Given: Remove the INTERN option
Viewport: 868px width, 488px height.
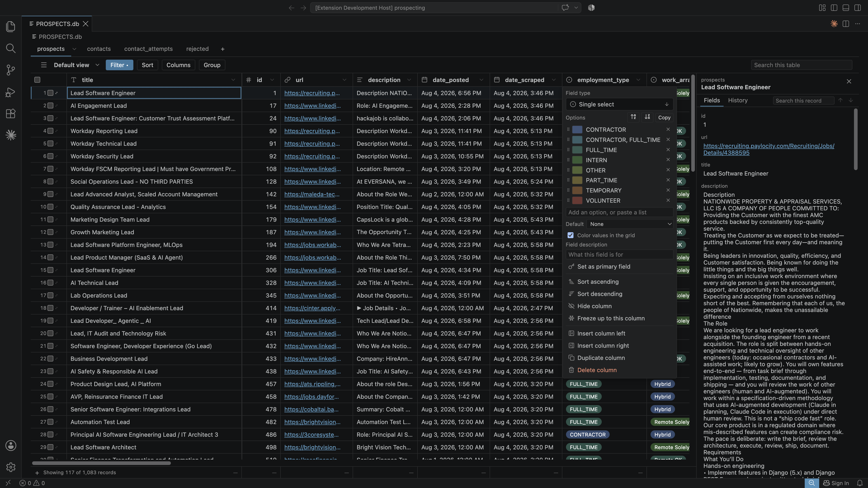Looking at the screenshot, I should [668, 160].
